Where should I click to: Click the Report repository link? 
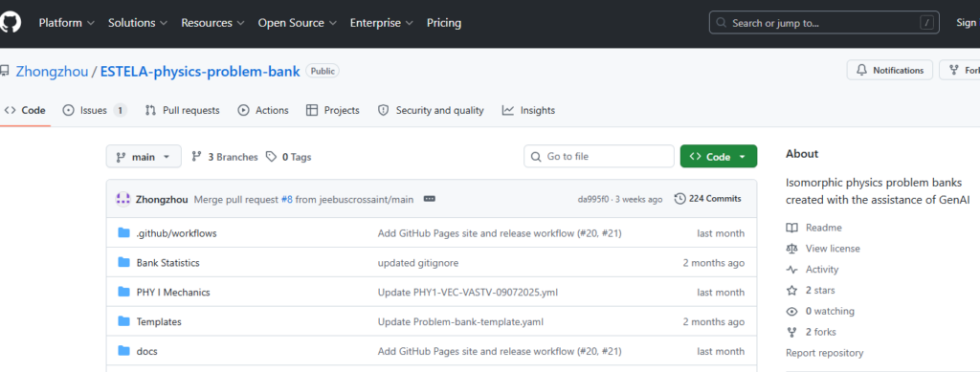(x=824, y=353)
